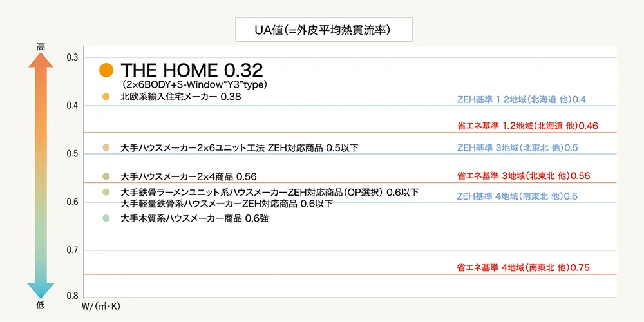The image size is (644, 322).
Task: Click the ZEH基準 3地域 北東北 0.5 label
Action: coord(518,148)
